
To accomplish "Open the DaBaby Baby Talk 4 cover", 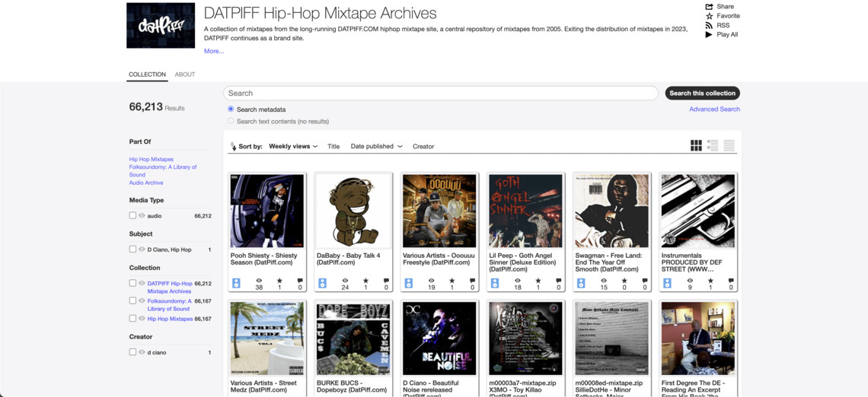I will (353, 211).
